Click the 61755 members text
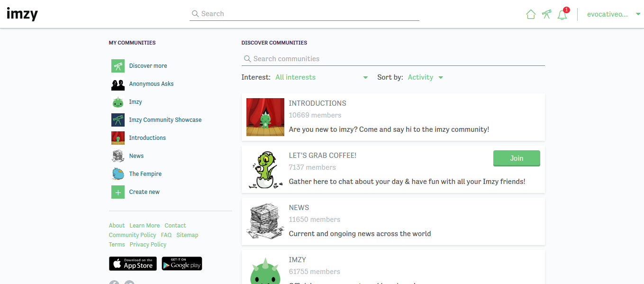This screenshot has height=284, width=644. pyautogui.click(x=315, y=272)
